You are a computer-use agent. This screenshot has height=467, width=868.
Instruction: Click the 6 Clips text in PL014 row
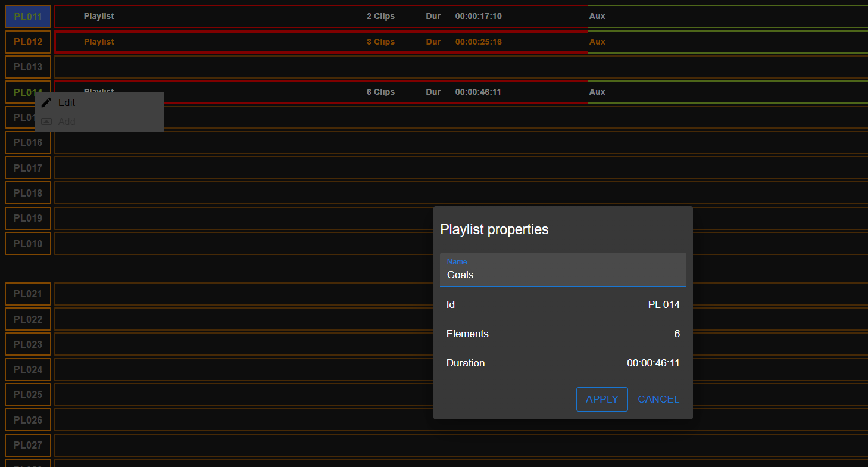coord(380,92)
